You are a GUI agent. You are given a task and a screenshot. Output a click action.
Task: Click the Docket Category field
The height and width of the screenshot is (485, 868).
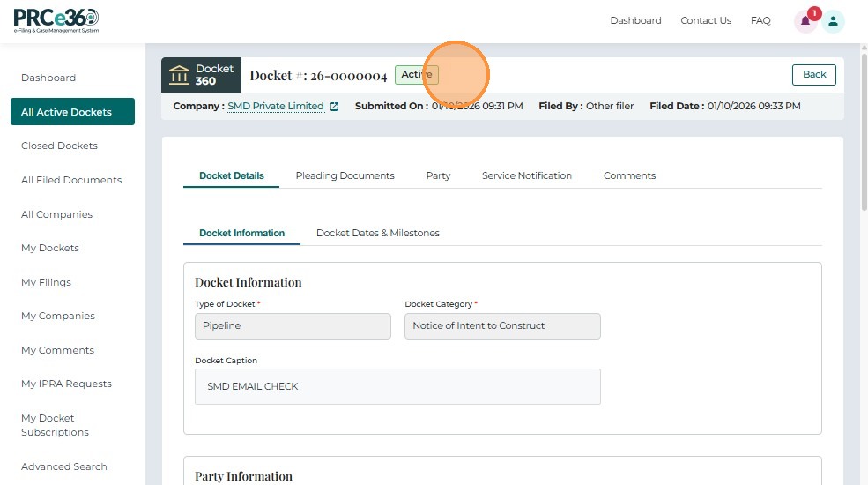502,326
